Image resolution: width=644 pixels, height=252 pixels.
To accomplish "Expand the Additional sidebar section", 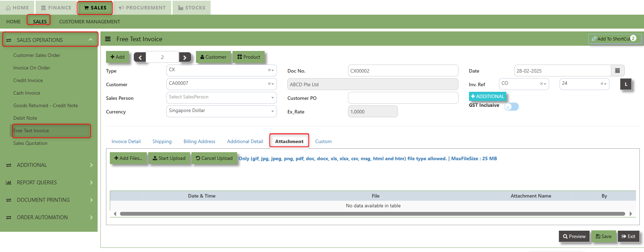I will click(x=49, y=165).
